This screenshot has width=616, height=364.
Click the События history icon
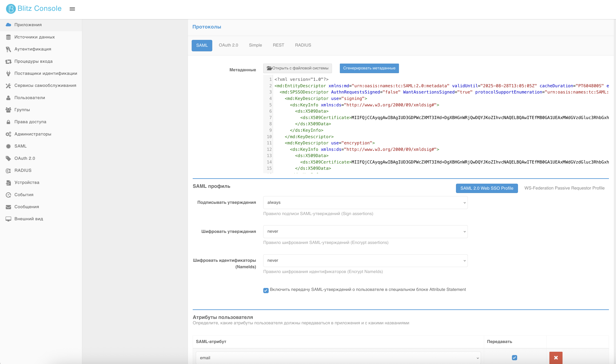coord(8,195)
